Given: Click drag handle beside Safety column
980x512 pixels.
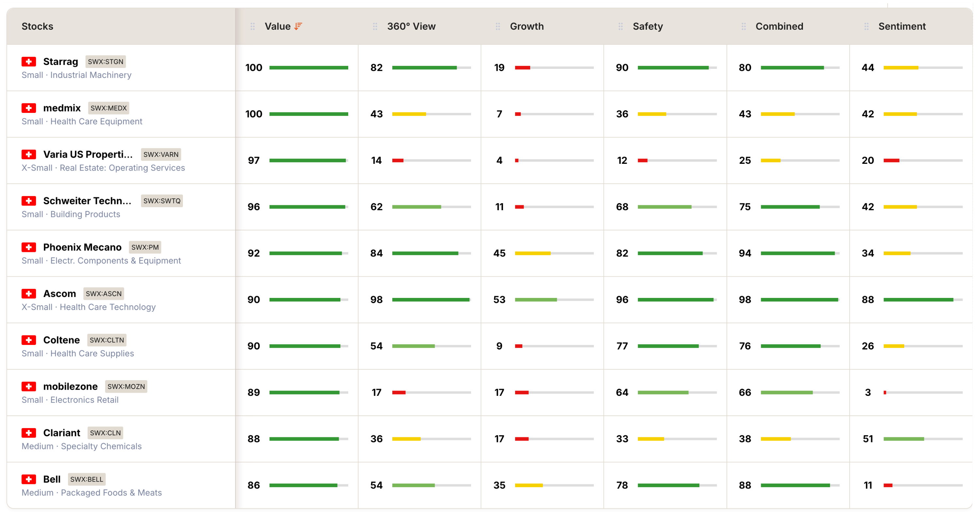Looking at the screenshot, I should coord(620,26).
